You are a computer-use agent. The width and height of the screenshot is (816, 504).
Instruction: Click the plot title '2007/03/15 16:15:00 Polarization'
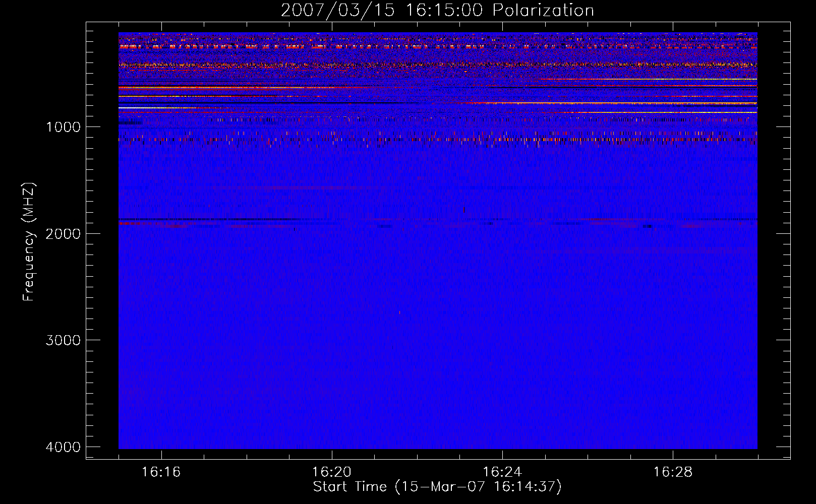click(437, 10)
